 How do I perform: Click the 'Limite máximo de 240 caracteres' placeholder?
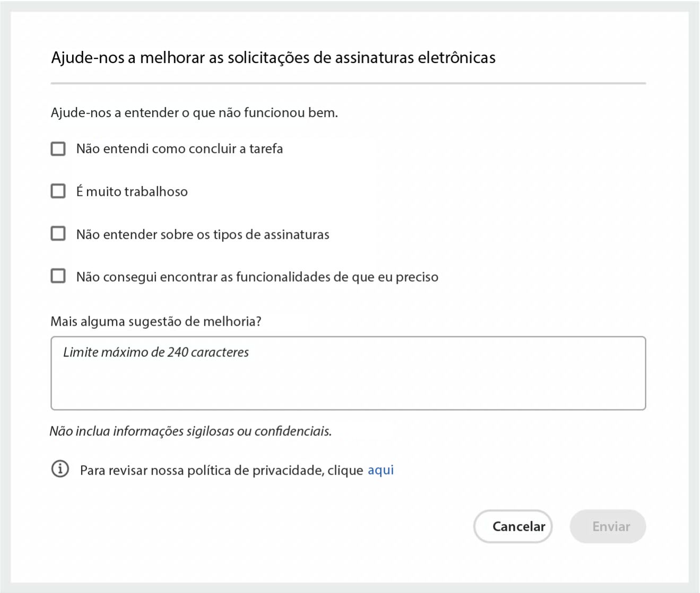(156, 351)
